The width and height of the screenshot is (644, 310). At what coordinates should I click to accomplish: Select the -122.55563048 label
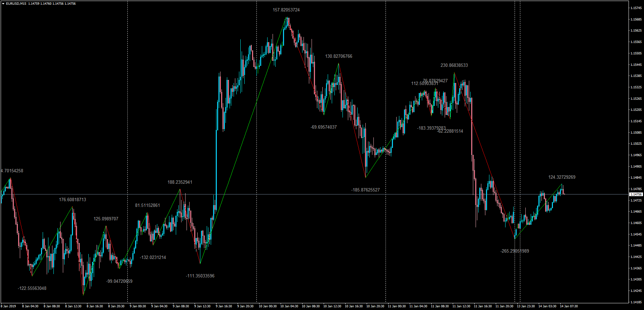pos(32,289)
